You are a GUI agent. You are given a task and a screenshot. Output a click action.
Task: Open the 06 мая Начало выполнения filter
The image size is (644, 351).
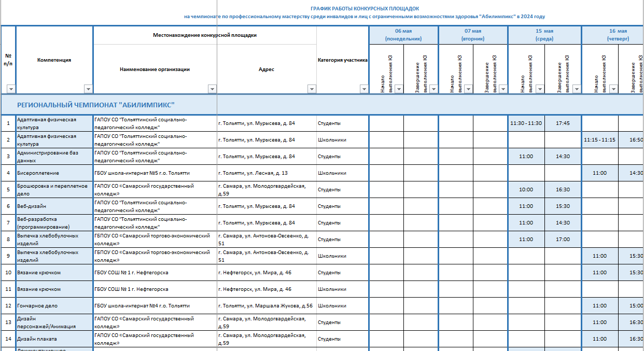tap(398, 89)
